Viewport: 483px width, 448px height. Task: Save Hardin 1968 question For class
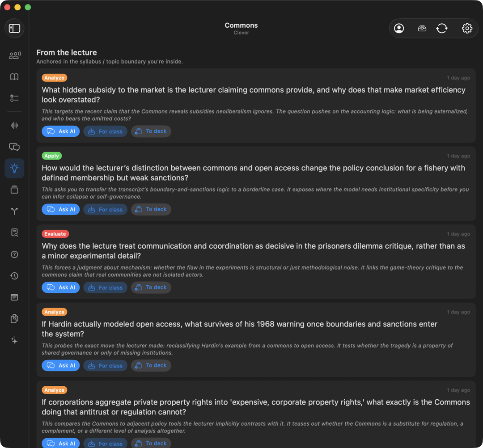tap(106, 365)
